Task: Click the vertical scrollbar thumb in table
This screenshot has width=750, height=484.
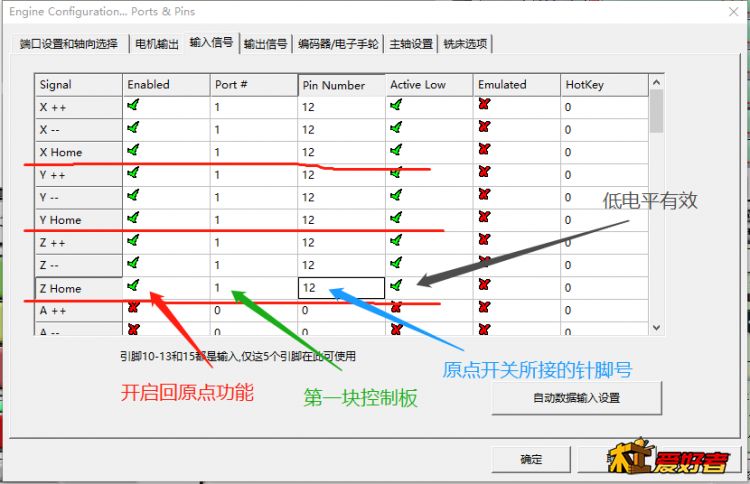Action: click(x=656, y=111)
